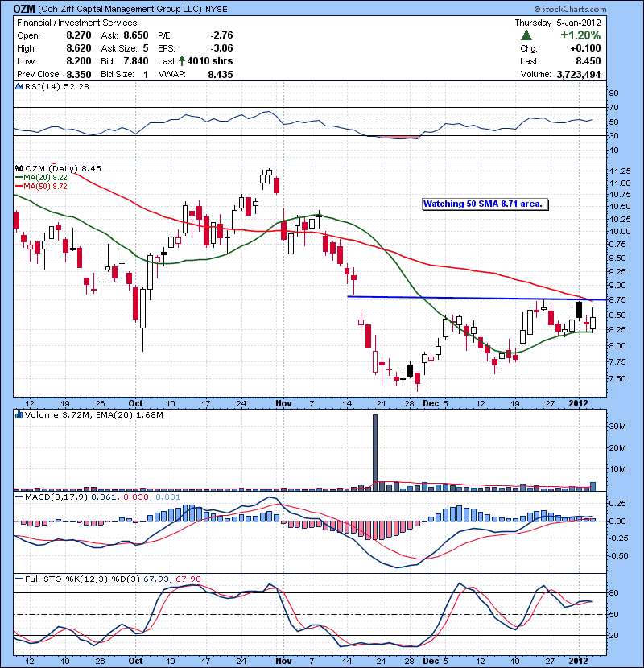Click the OZM (Daily) 8.45 legend label
The image size is (644, 668).
[x=63, y=169]
